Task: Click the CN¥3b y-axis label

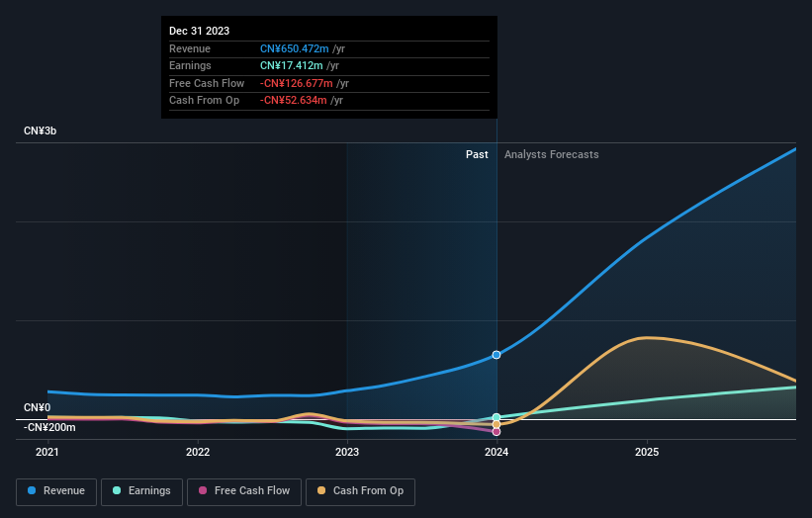Action: pyautogui.click(x=40, y=130)
